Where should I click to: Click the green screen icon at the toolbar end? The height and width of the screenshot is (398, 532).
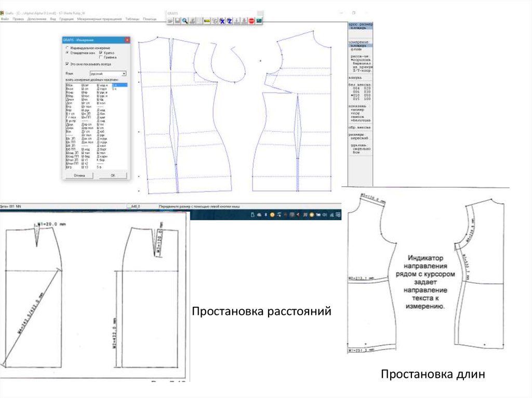click(x=259, y=21)
